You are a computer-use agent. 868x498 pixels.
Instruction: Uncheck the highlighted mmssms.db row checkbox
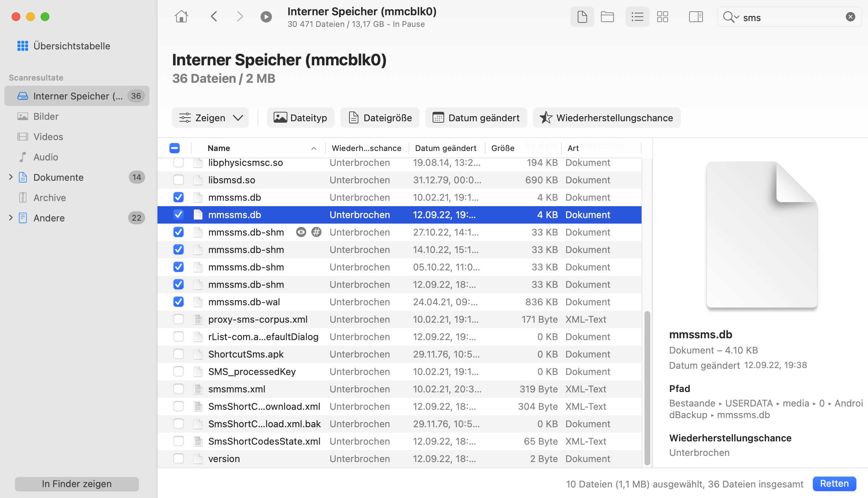coord(179,215)
